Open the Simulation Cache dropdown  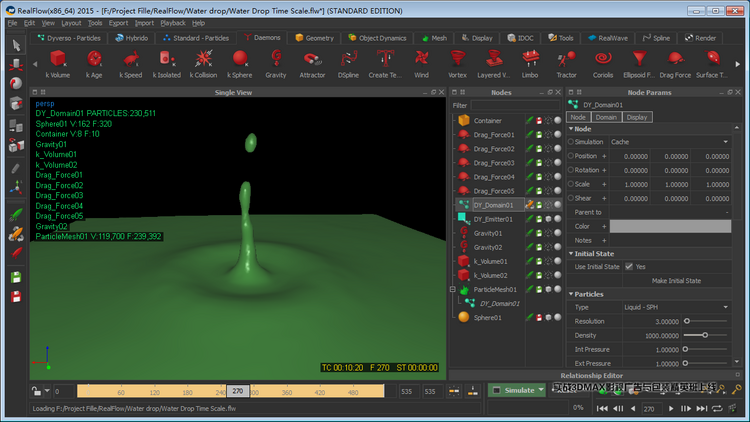670,142
